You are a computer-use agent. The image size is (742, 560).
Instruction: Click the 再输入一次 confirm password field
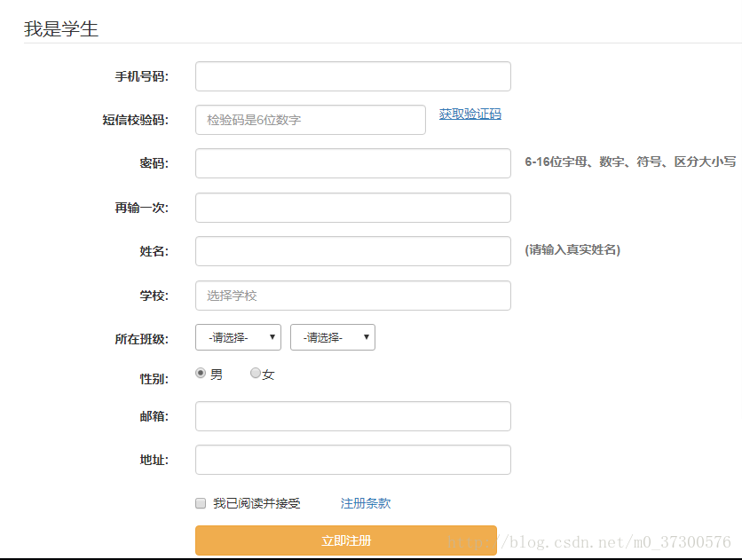click(352, 207)
